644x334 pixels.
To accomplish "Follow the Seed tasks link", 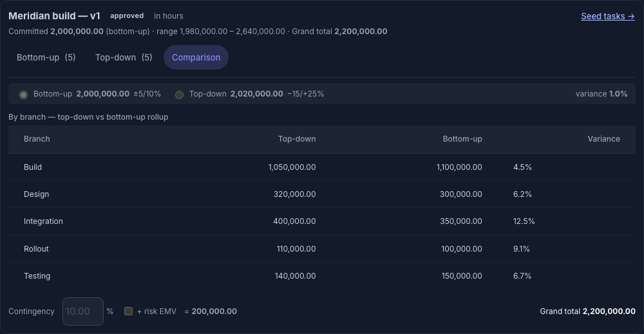I will pos(608,17).
